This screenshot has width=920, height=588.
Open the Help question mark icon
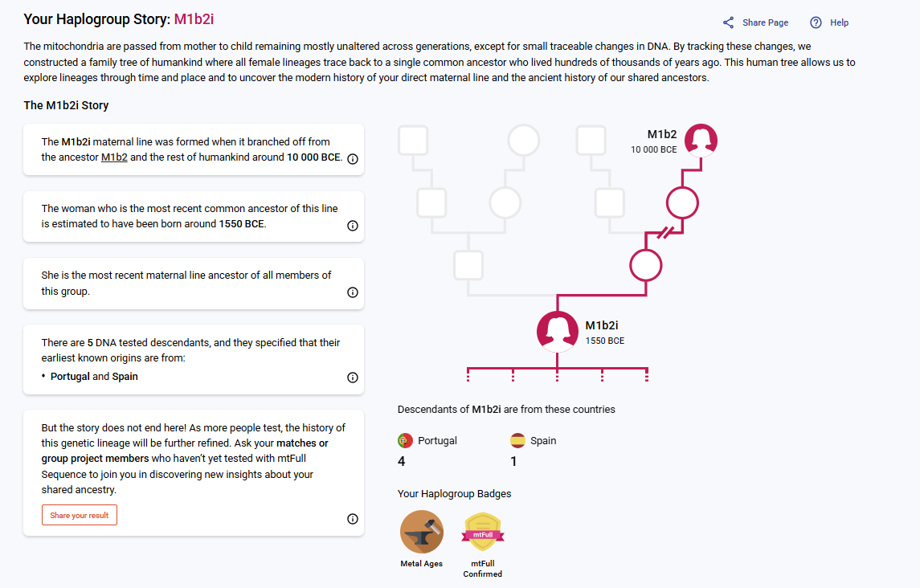816,22
